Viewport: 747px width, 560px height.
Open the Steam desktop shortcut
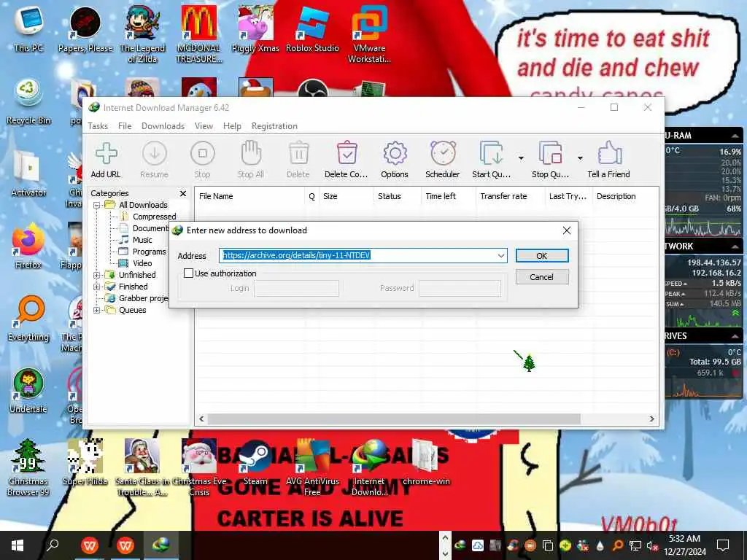[x=255, y=462]
